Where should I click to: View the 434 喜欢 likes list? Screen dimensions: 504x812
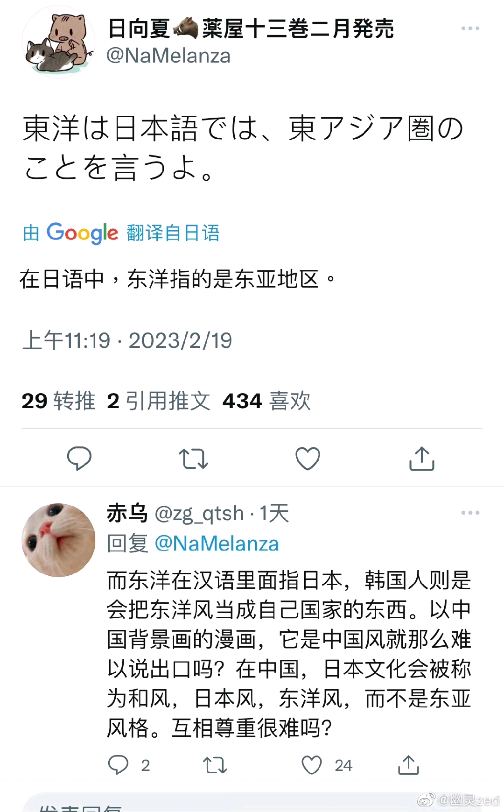point(266,401)
